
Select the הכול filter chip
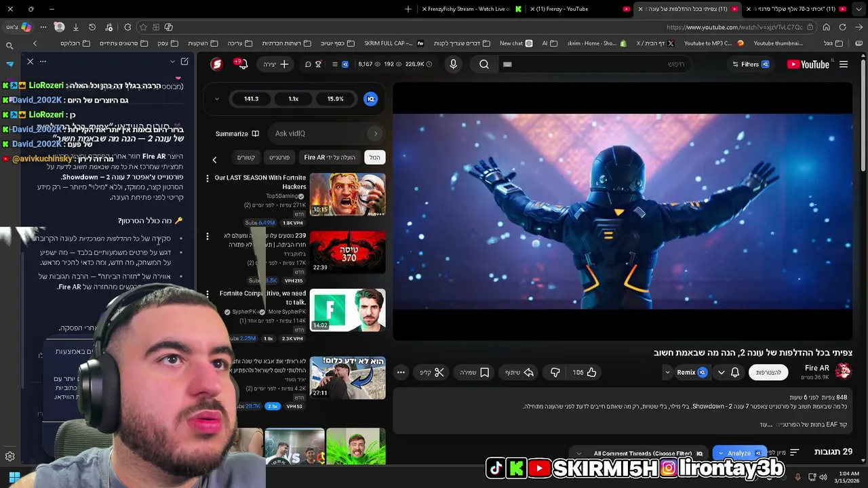coord(374,157)
